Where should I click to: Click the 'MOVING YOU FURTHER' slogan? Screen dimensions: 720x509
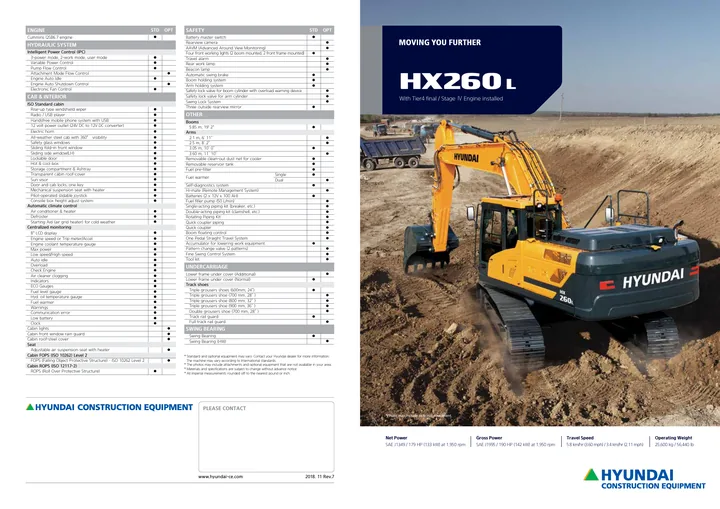tap(439, 42)
